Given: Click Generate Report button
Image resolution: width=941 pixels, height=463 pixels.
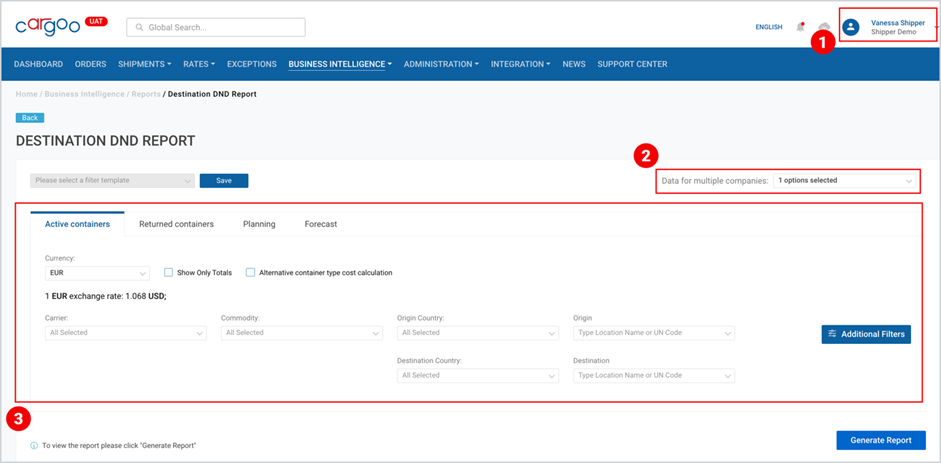Looking at the screenshot, I should coord(881,440).
